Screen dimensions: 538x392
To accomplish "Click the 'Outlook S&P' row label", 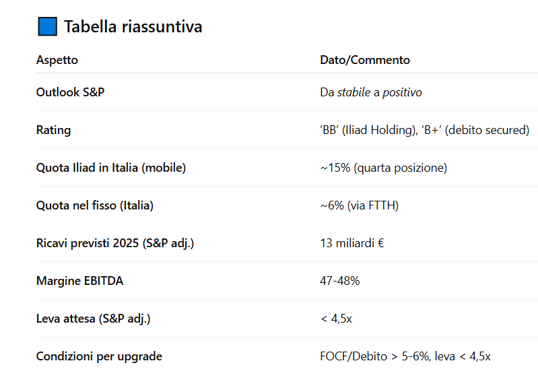I will [x=70, y=92].
